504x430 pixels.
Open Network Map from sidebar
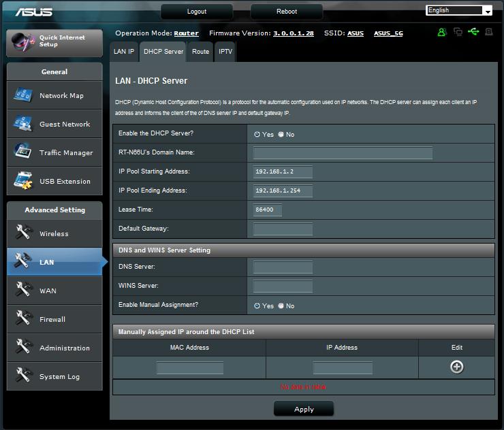(54, 95)
